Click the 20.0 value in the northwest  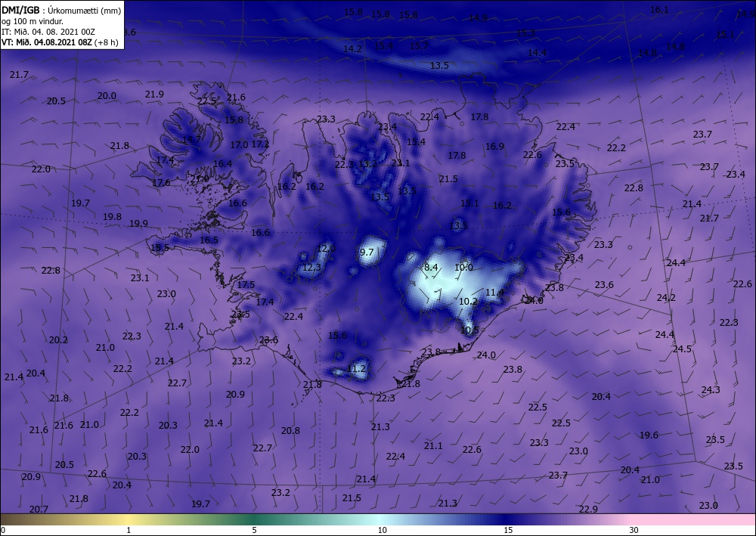[107, 96]
